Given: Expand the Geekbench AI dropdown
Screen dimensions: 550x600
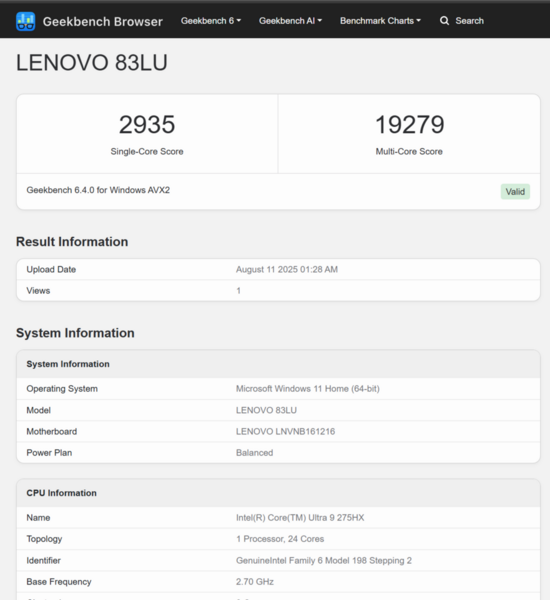Looking at the screenshot, I should pos(291,21).
